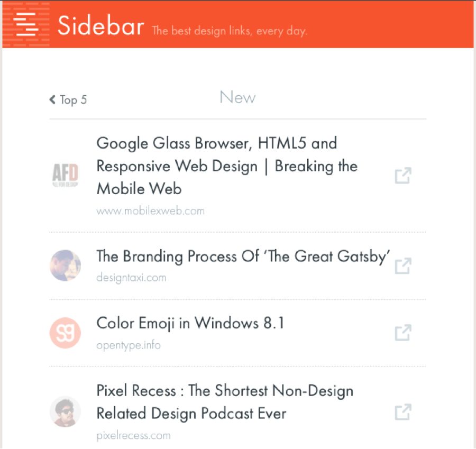Open The Branding Process Of 'The Great Gatsby'
The image size is (476, 449).
tap(243, 256)
